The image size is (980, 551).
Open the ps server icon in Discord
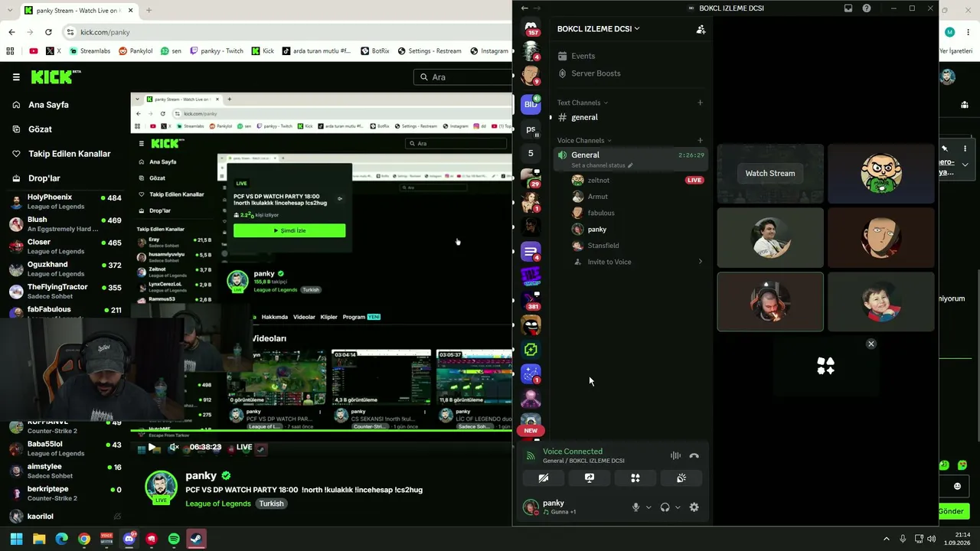(531, 129)
